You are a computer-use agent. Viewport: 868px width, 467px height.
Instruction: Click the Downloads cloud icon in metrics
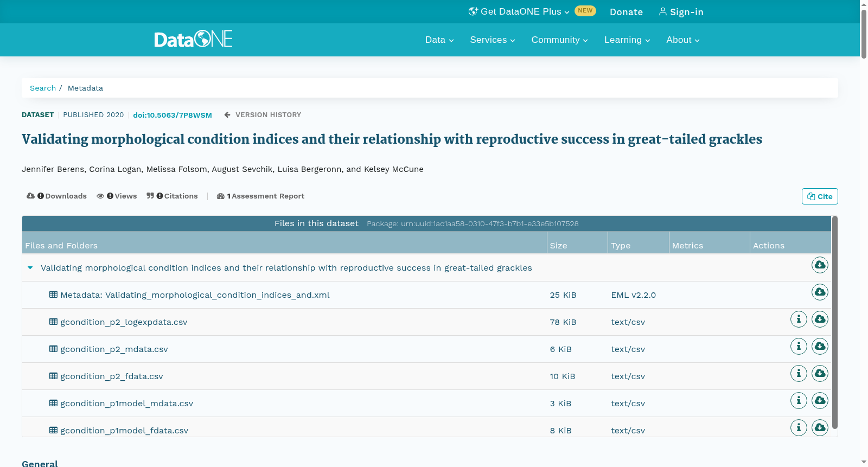[30, 196]
